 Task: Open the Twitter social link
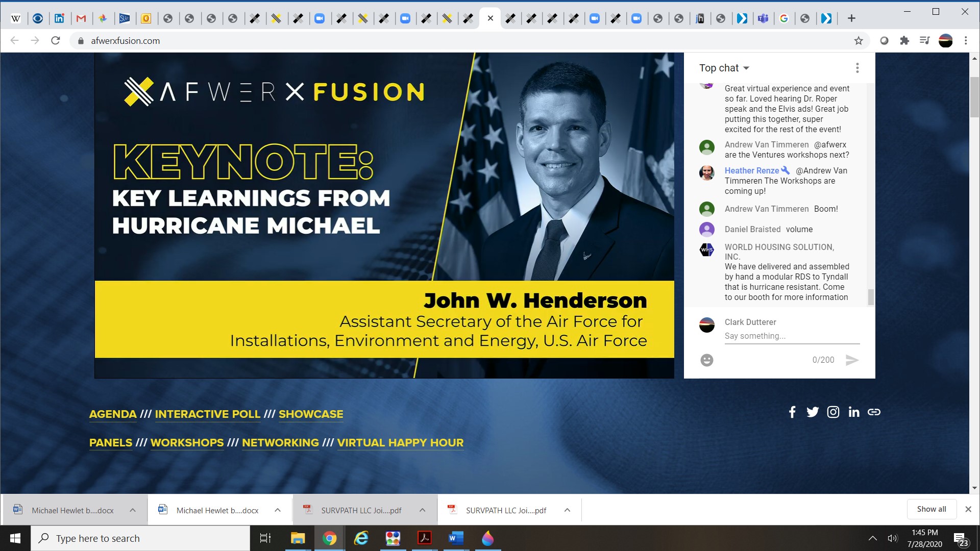813,412
